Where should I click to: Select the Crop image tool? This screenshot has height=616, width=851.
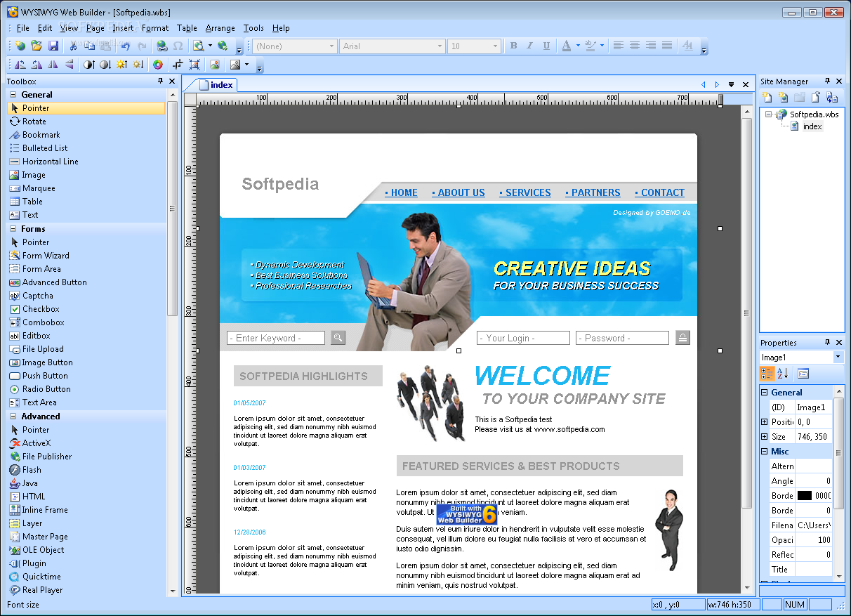[x=178, y=65]
